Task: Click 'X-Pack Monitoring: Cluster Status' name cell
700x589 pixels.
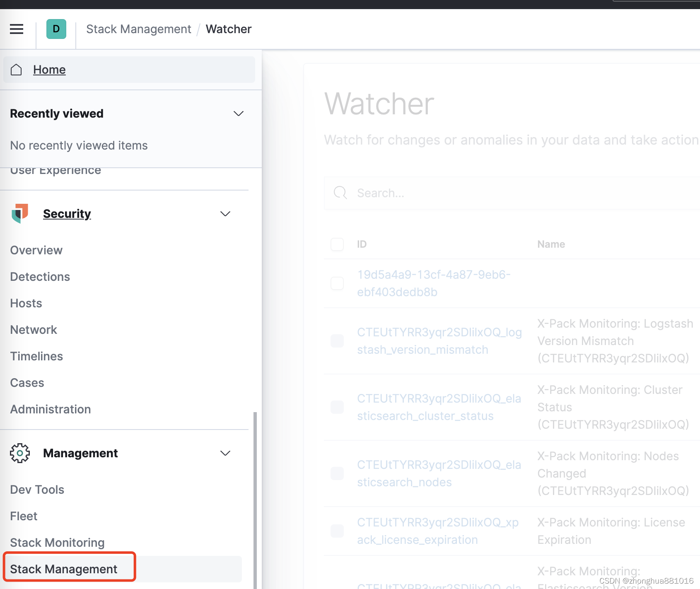Action: (613, 407)
